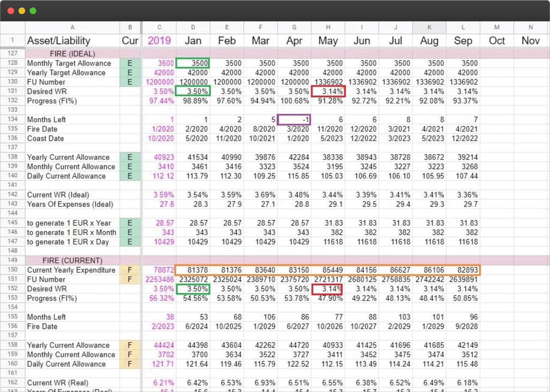Click the green macOS zoom button
The image size is (550, 392).
[33, 11]
